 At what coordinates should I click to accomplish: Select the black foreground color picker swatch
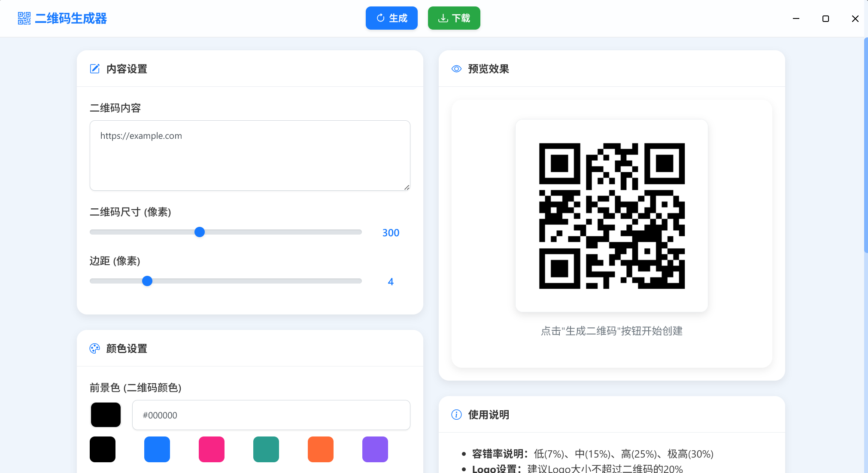pyautogui.click(x=106, y=415)
